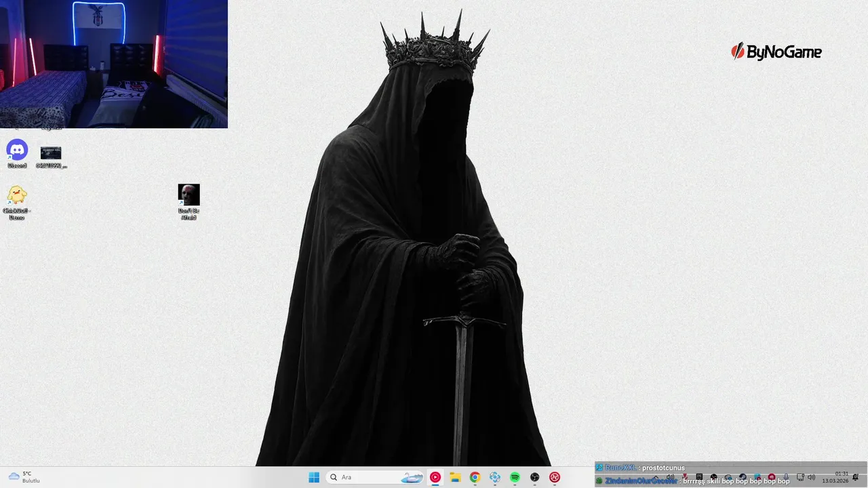Open the blue cube app in the taskbar

click(x=495, y=477)
